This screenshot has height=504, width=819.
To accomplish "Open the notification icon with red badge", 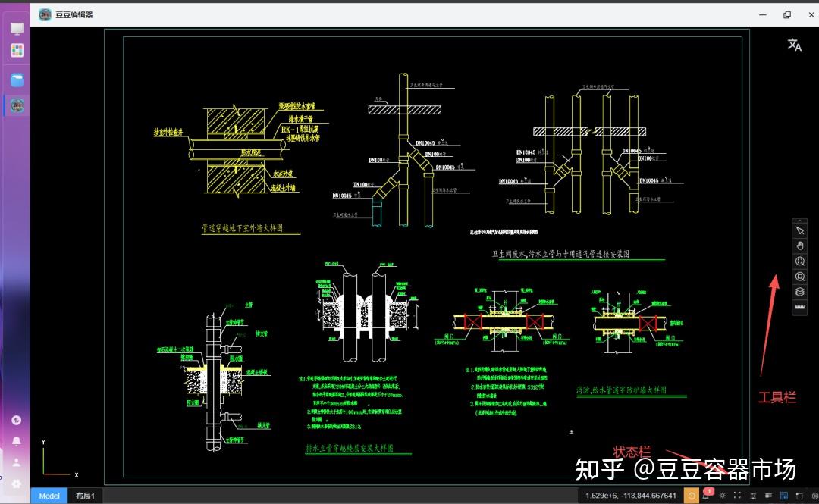I will 707,495.
